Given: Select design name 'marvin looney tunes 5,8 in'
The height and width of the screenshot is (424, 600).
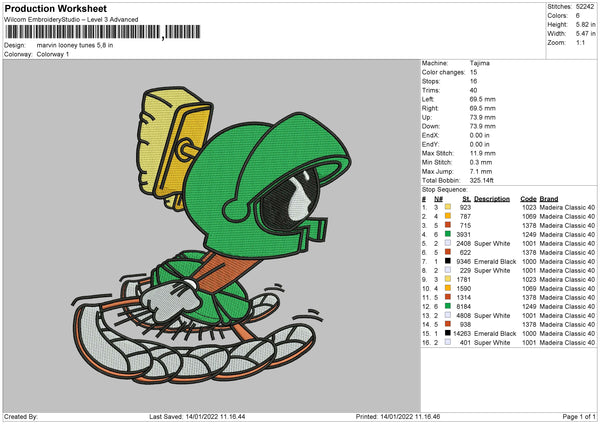Looking at the screenshot, I should (x=75, y=45).
